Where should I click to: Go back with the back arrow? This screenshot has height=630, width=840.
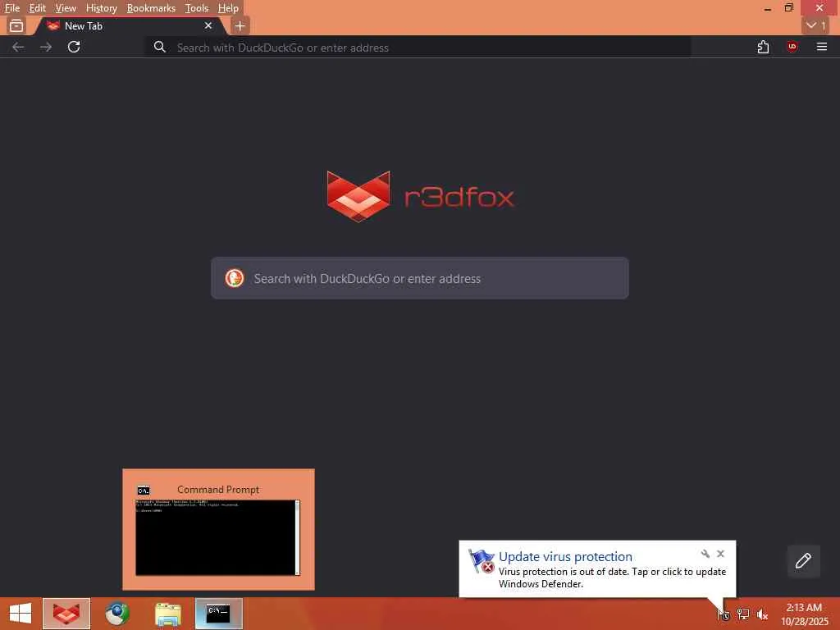(18, 47)
